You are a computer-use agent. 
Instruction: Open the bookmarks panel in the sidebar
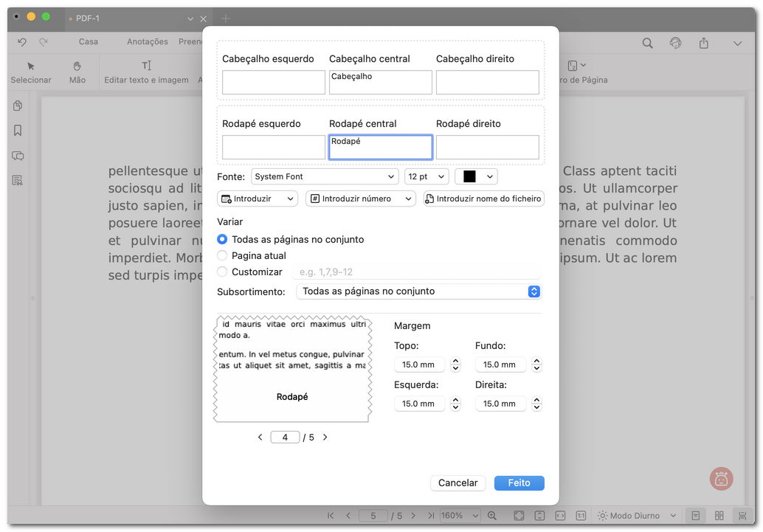[x=18, y=131]
